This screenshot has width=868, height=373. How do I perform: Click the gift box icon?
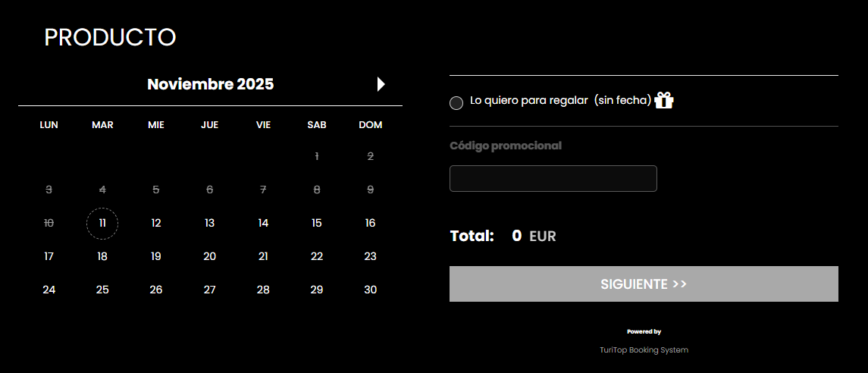(664, 100)
